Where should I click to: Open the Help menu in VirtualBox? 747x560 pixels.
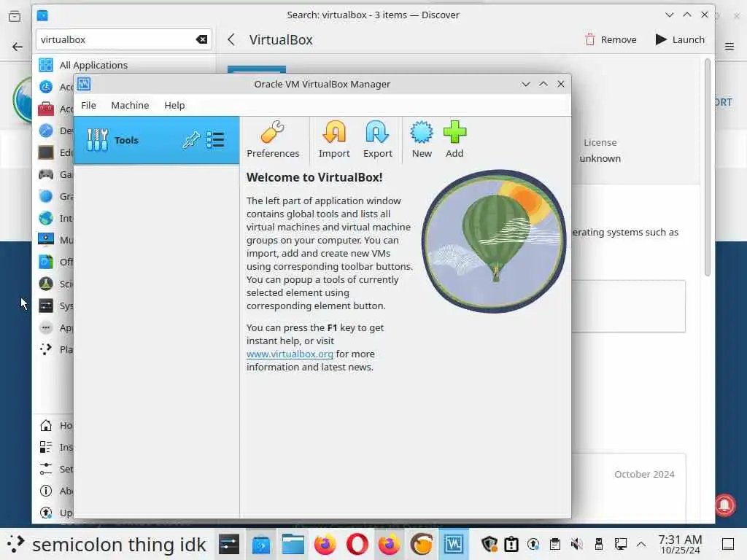[174, 105]
